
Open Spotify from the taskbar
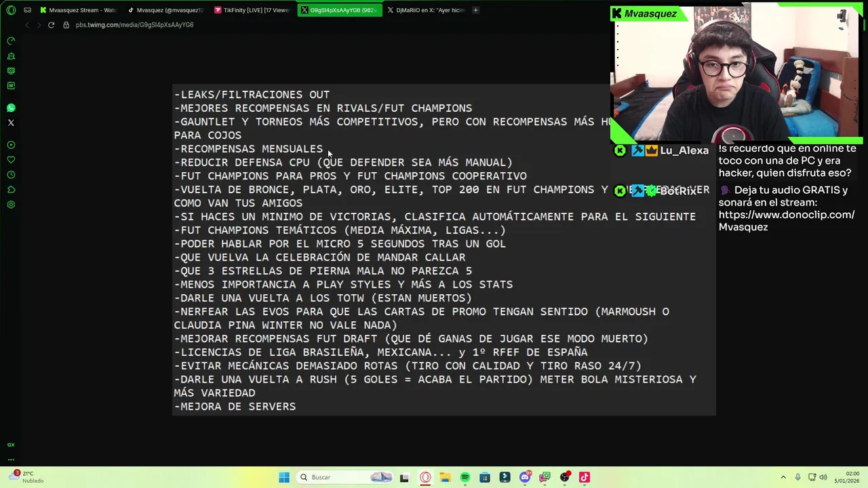pyautogui.click(x=465, y=477)
